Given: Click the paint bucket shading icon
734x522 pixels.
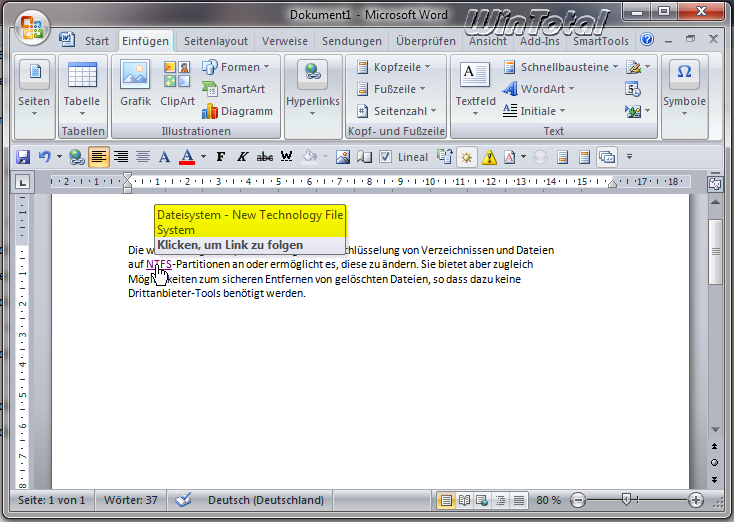Looking at the screenshot, I should [309, 156].
